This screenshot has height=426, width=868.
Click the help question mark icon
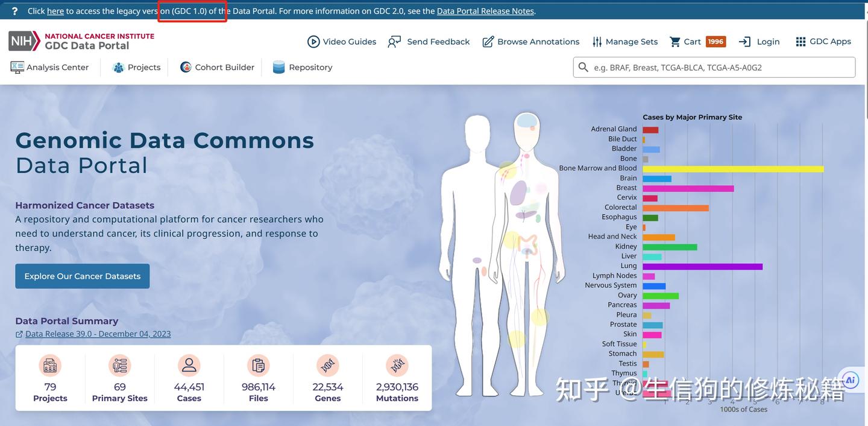coord(13,10)
